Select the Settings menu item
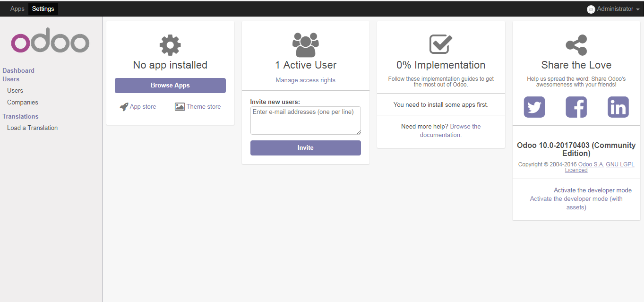The height and width of the screenshot is (302, 644). pos(43,9)
